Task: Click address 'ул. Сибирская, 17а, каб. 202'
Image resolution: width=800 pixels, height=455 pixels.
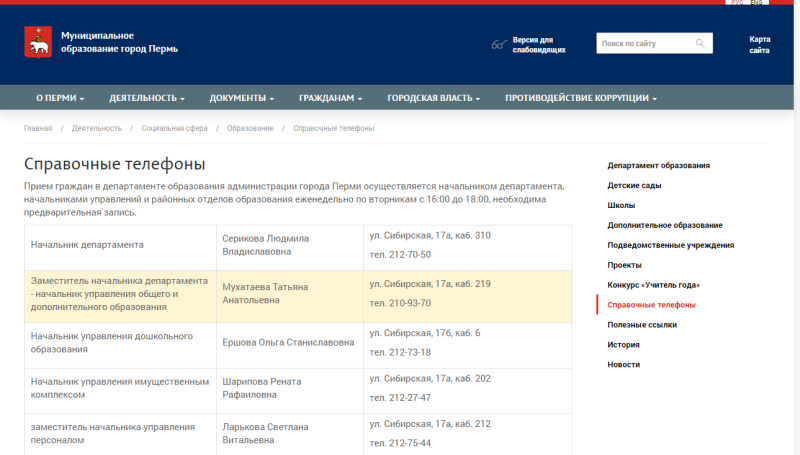Action: click(430, 378)
